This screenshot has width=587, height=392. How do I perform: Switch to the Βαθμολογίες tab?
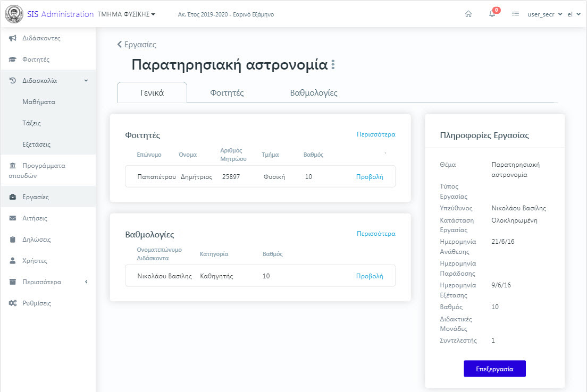click(x=314, y=93)
